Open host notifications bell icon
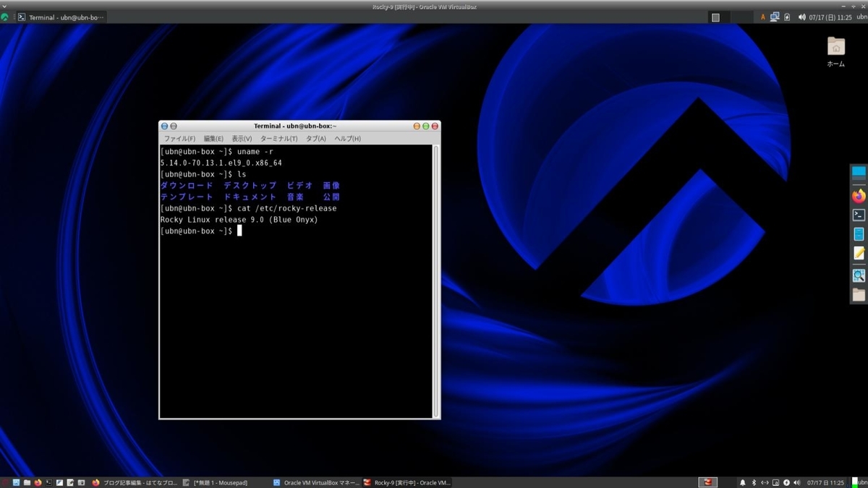The image size is (868, 488). pyautogui.click(x=743, y=482)
